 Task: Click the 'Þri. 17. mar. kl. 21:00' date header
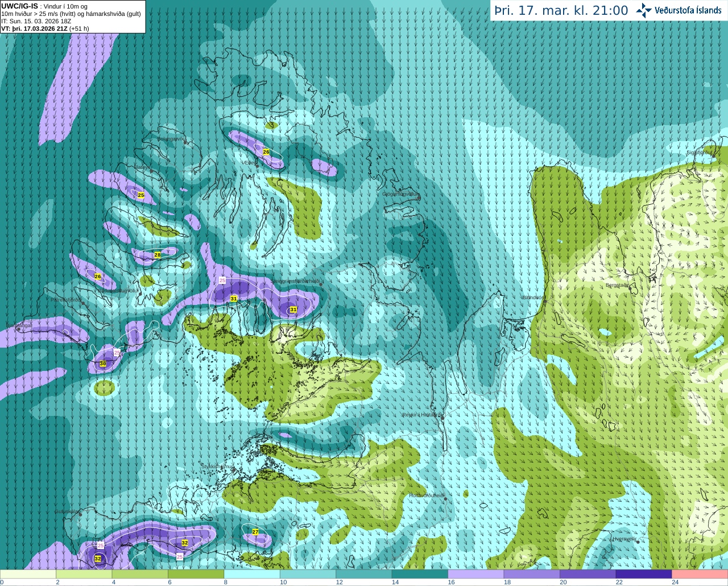pos(561,10)
